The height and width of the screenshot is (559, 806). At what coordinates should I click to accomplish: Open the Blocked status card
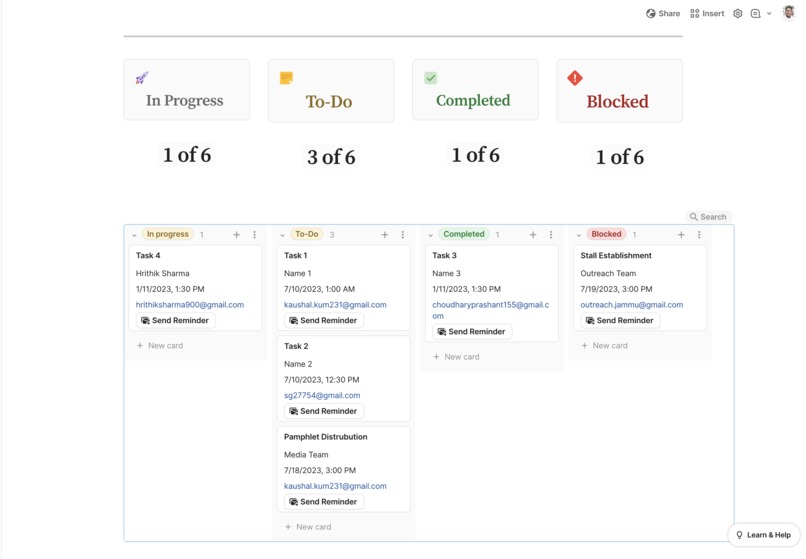click(x=619, y=91)
